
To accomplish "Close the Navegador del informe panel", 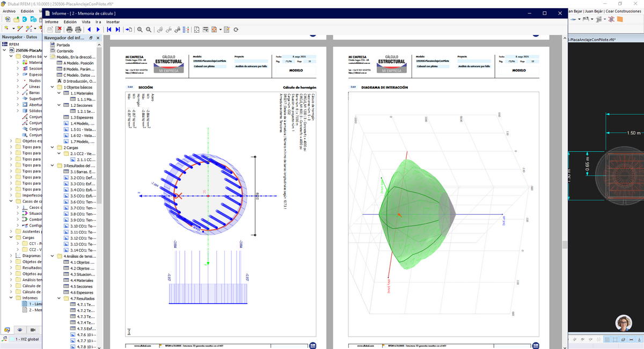I will (x=98, y=38).
